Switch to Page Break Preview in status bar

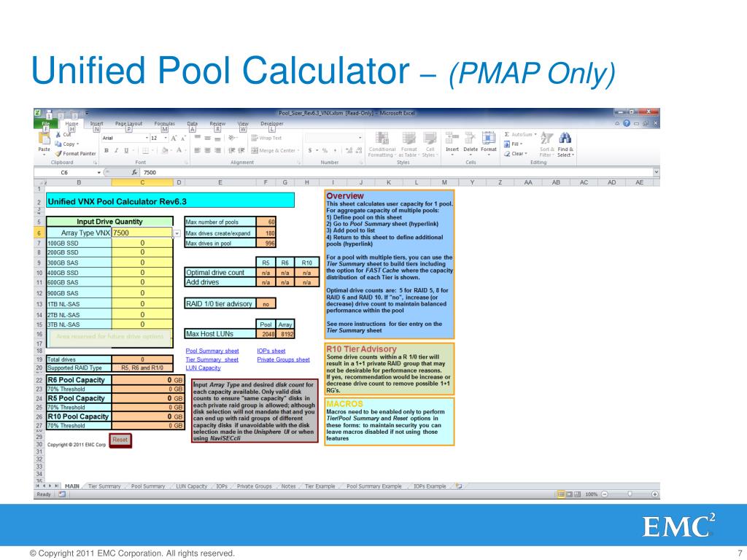click(x=578, y=494)
